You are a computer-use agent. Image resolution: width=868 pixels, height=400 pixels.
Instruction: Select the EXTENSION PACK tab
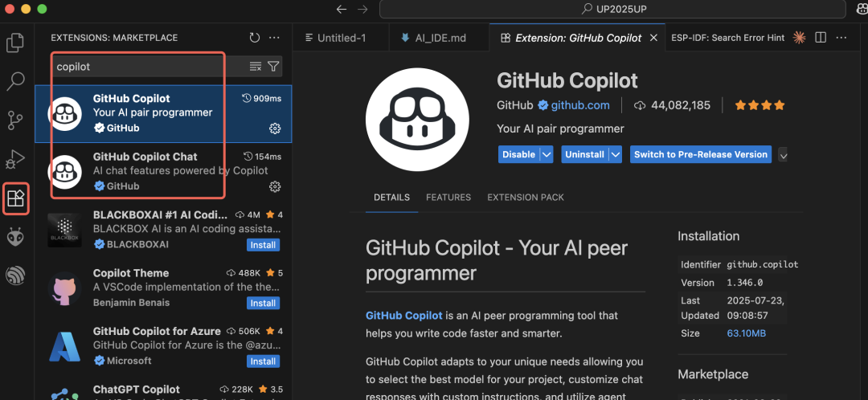pos(526,198)
